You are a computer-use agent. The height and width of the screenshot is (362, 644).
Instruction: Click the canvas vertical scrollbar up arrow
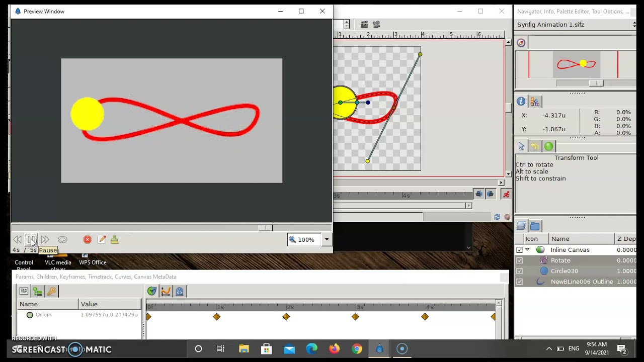508,43
